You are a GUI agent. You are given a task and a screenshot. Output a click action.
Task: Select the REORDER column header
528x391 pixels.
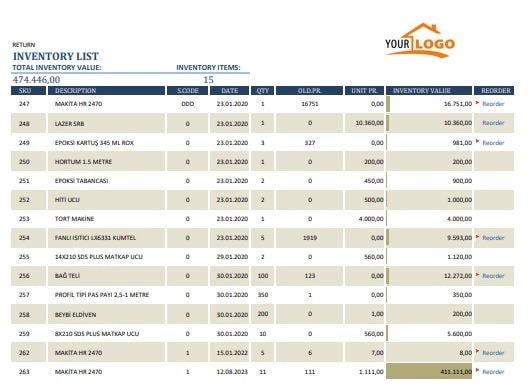[x=494, y=91]
